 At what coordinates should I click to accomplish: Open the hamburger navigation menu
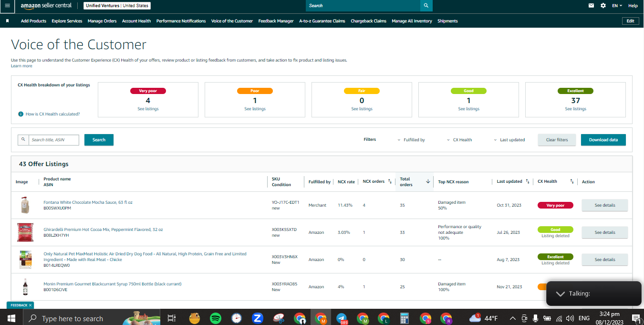tap(7, 6)
